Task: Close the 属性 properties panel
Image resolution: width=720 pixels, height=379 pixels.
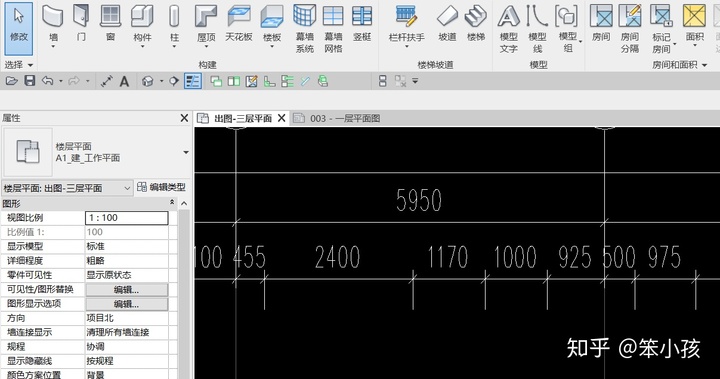Action: 184,118
